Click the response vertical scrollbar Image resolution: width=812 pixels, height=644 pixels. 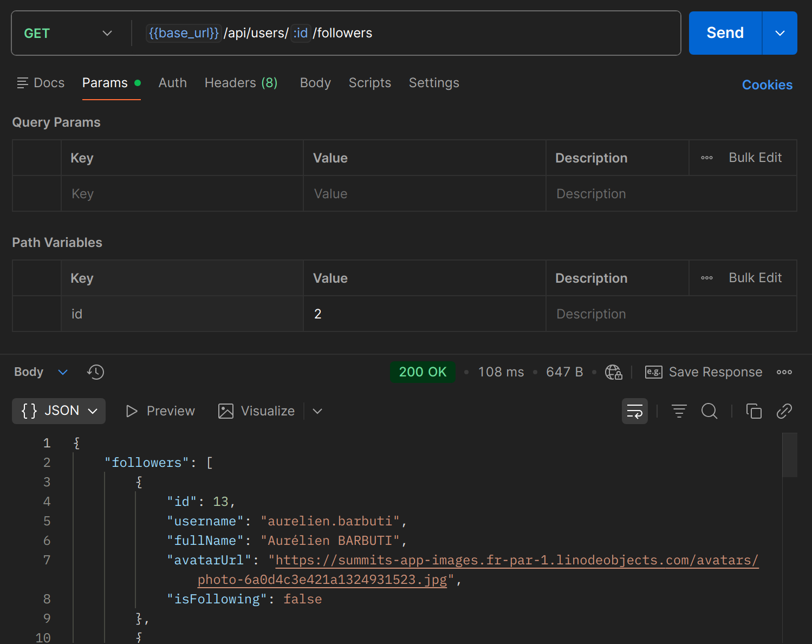point(790,455)
